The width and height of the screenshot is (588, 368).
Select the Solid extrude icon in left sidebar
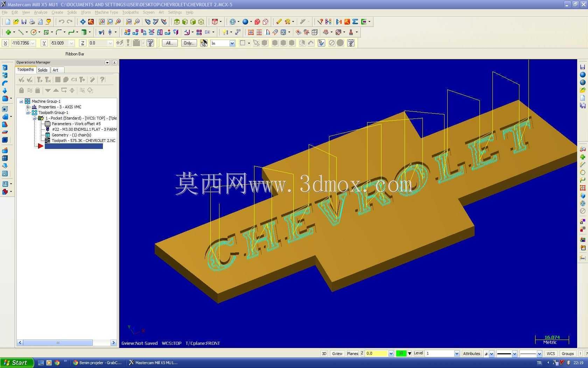(x=5, y=67)
